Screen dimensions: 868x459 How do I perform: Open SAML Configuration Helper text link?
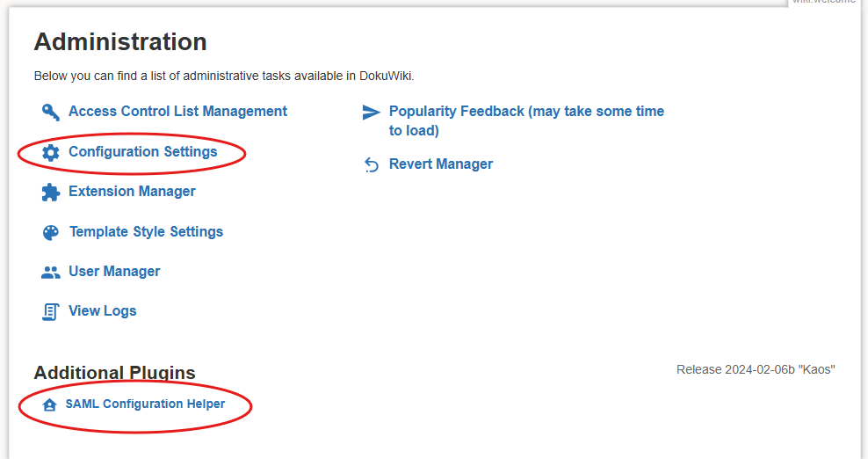(x=145, y=404)
